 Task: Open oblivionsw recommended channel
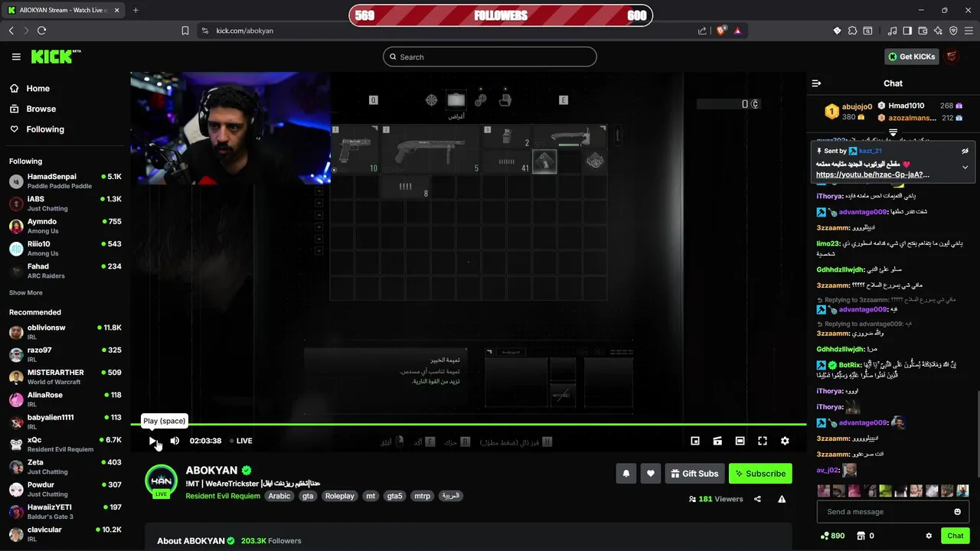[65, 332]
